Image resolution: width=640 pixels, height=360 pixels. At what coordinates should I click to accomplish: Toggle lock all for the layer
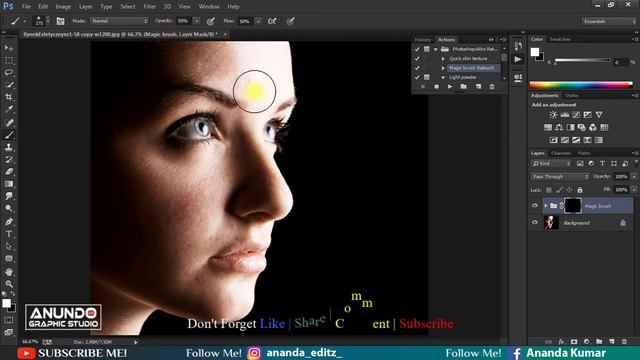pos(580,190)
